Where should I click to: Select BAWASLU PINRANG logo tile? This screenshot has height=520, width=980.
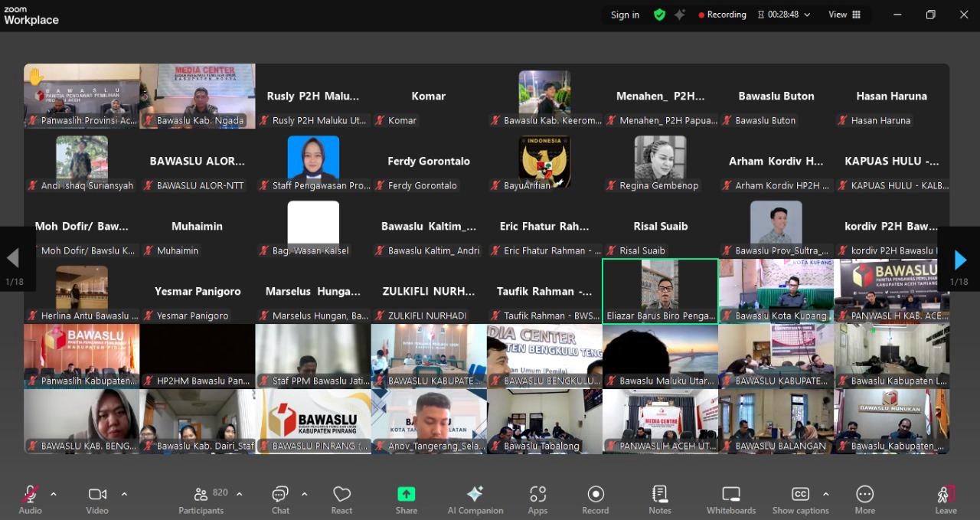click(x=313, y=421)
